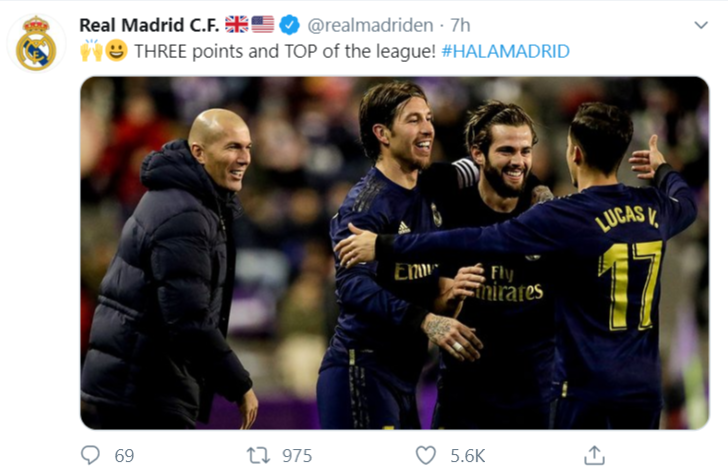
Task: Open the share upload icon
Action: pyautogui.click(x=594, y=455)
